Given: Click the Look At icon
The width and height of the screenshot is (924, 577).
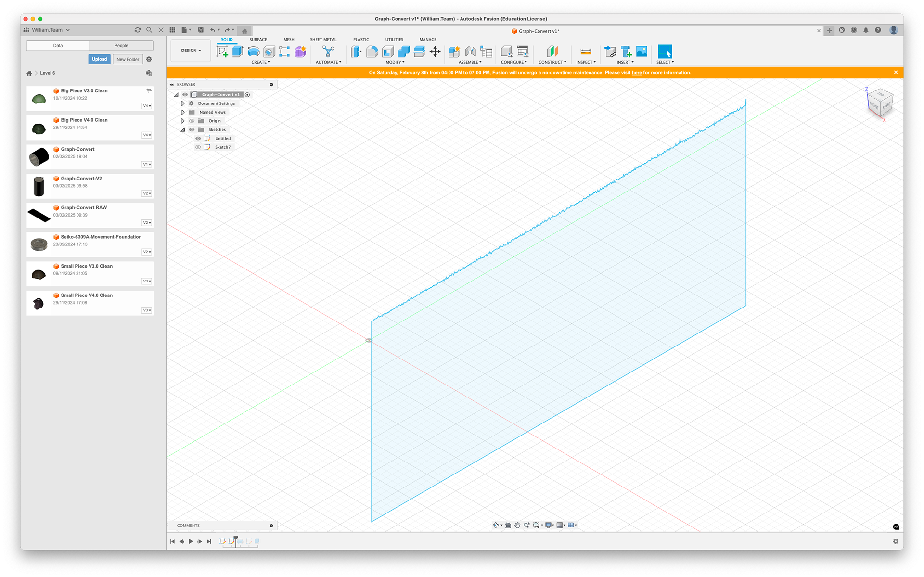Looking at the screenshot, I should (x=508, y=525).
